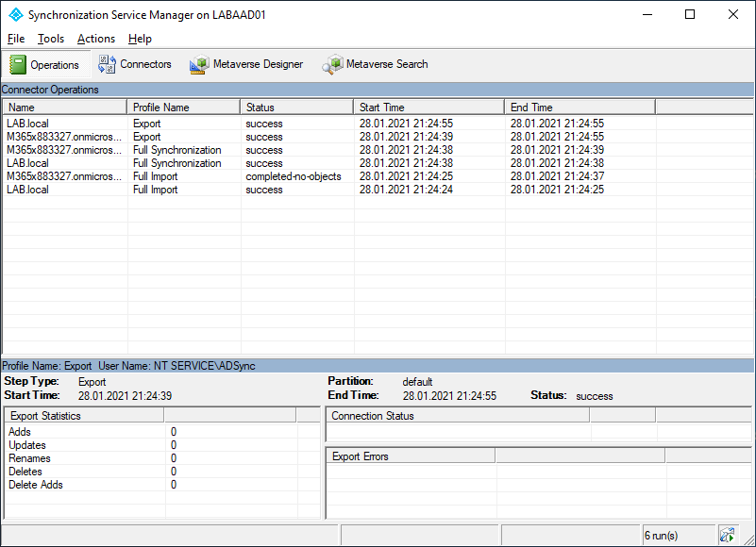Viewport: 756px width, 547px height.
Task: Maximize the Synchronization Service Manager window
Action: coord(690,14)
